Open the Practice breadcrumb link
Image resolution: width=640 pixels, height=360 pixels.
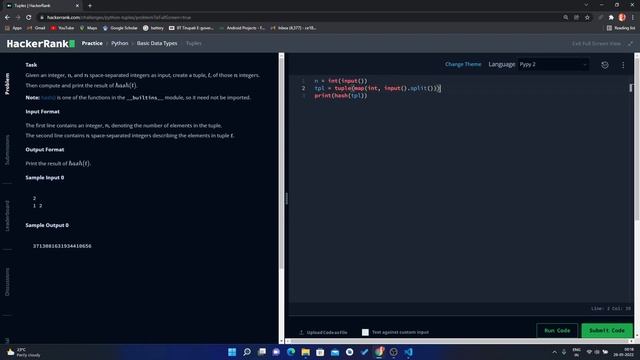tap(92, 43)
